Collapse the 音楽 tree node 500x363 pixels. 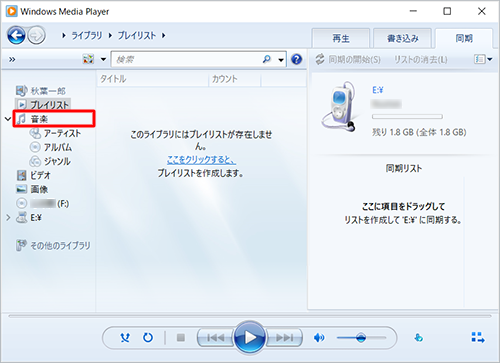[x=8, y=119]
